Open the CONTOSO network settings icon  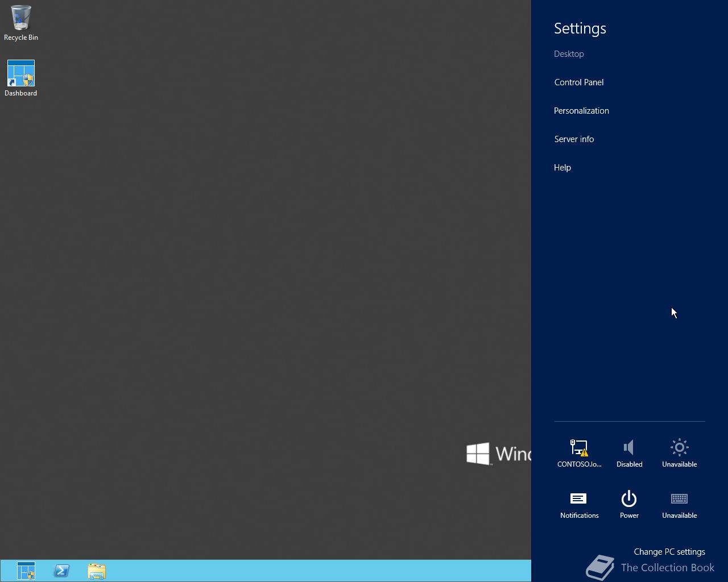click(x=579, y=453)
